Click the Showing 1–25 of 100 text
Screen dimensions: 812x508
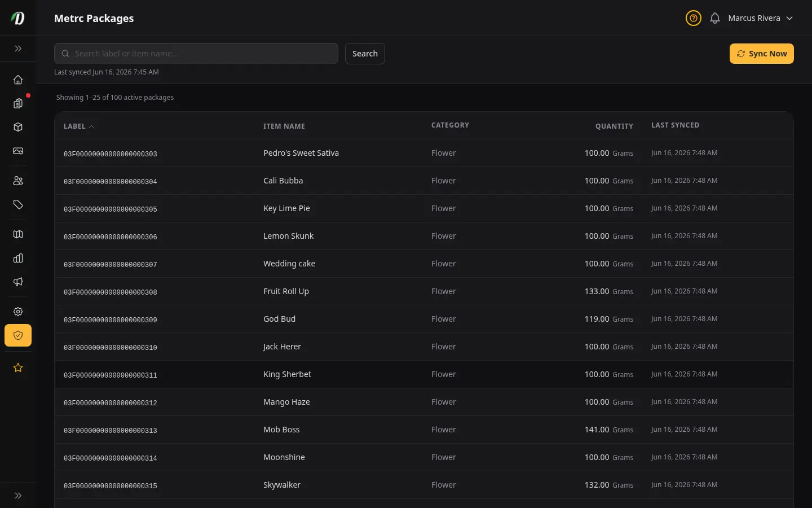(115, 98)
